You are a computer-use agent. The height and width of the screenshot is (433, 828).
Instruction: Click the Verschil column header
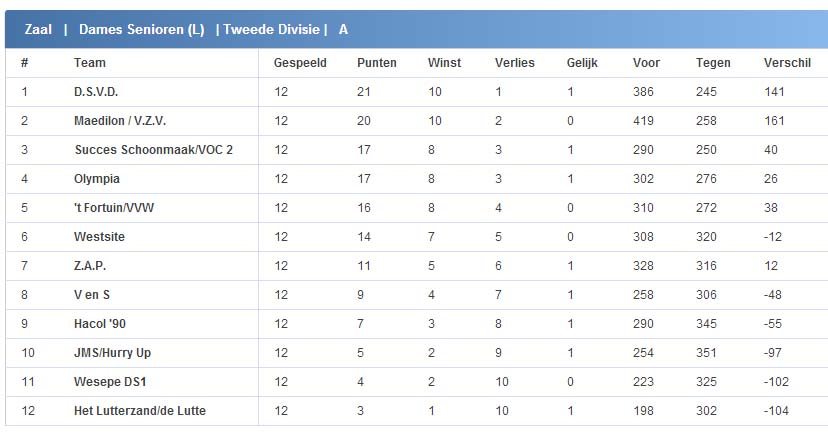tap(787, 63)
